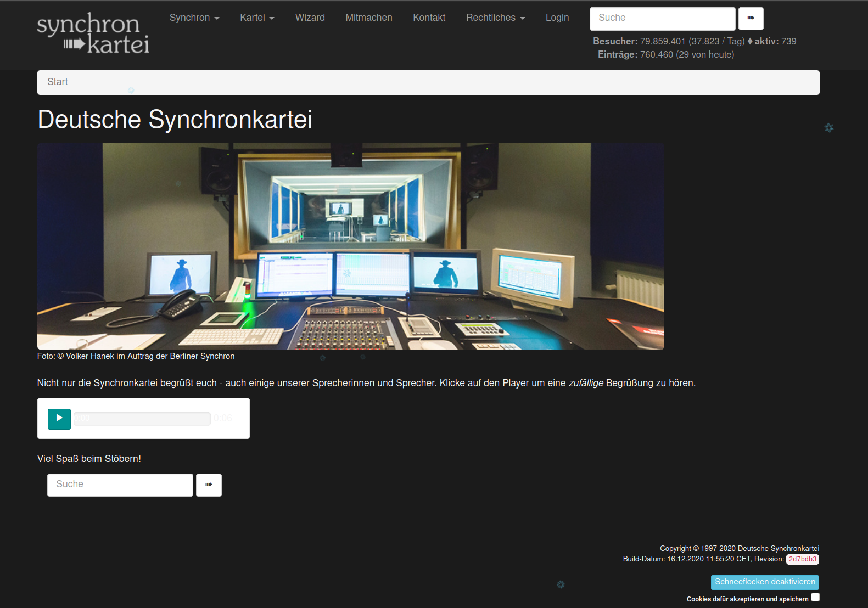Click the audio player progress bar
Image resolution: width=868 pixels, height=608 pixels.
[142, 419]
